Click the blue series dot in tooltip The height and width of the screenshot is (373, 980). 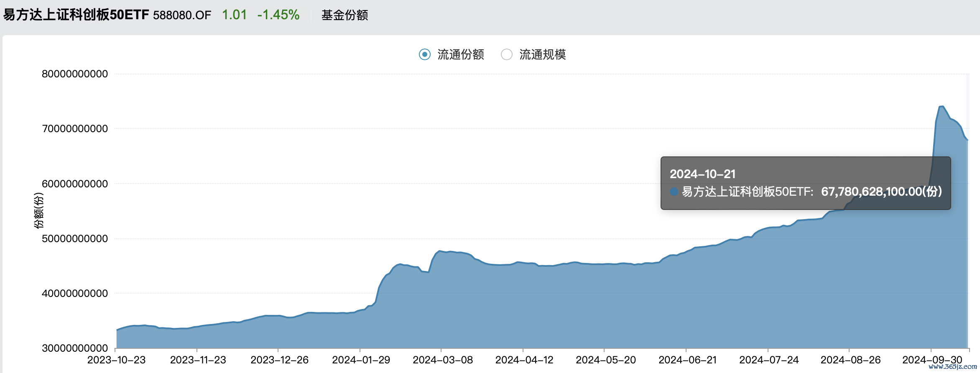click(x=674, y=192)
